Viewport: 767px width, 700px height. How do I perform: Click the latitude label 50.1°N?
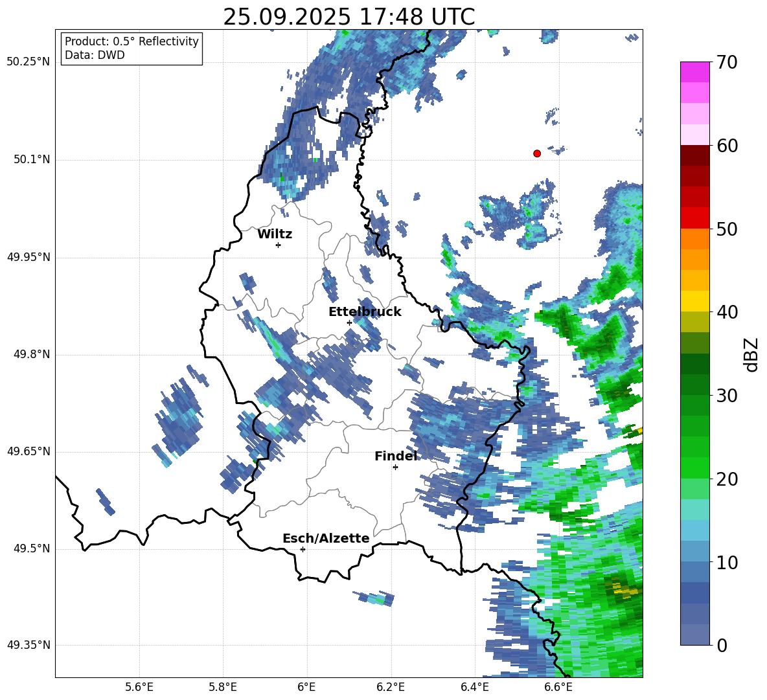[31, 160]
